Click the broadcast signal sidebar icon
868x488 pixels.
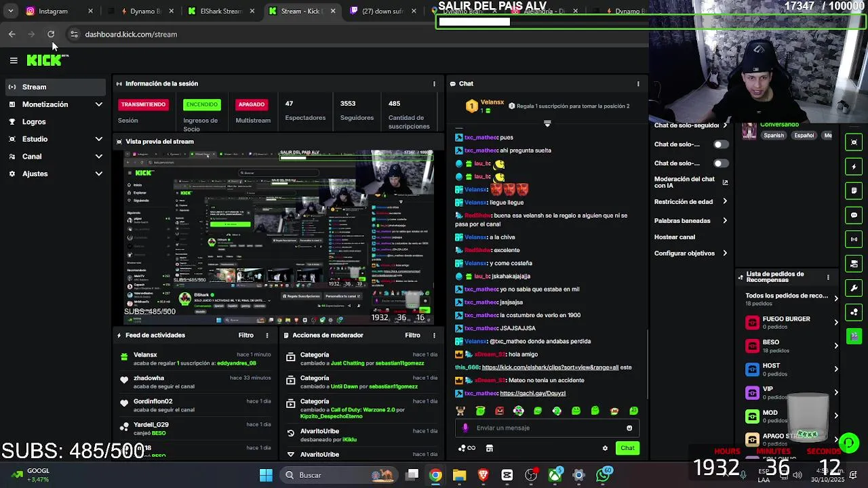(x=854, y=239)
